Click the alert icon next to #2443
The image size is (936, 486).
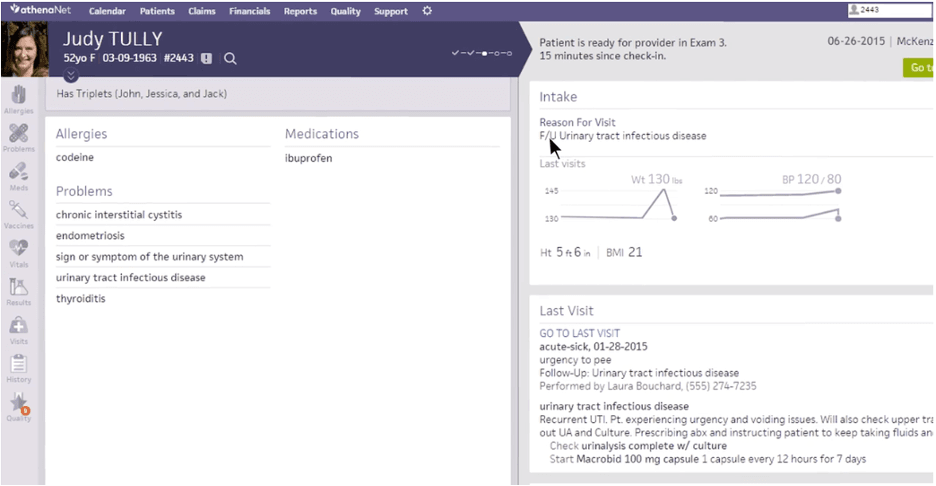[206, 59]
